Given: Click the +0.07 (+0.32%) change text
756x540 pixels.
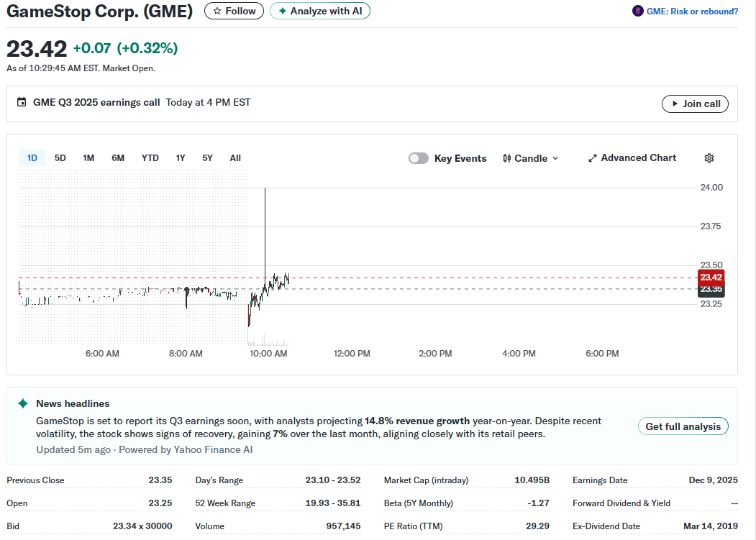Looking at the screenshot, I should 125,48.
